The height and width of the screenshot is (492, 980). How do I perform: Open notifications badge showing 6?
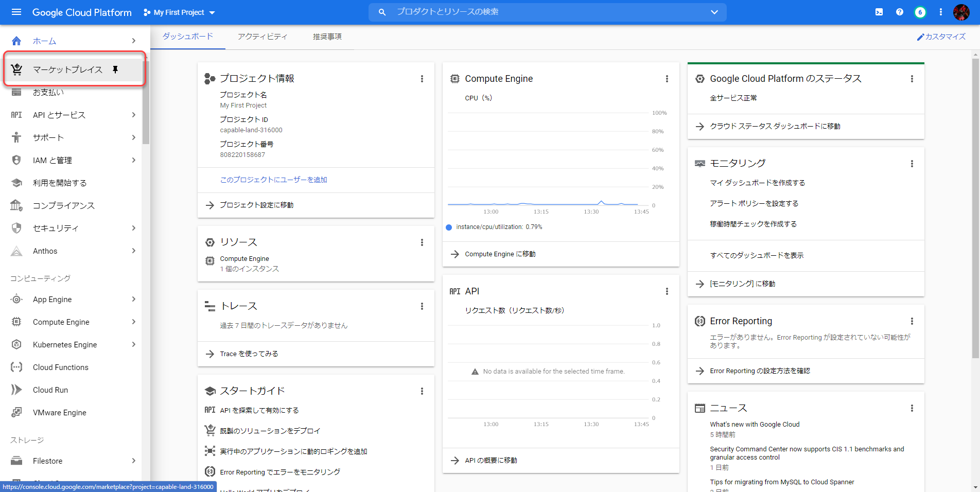pyautogui.click(x=920, y=12)
